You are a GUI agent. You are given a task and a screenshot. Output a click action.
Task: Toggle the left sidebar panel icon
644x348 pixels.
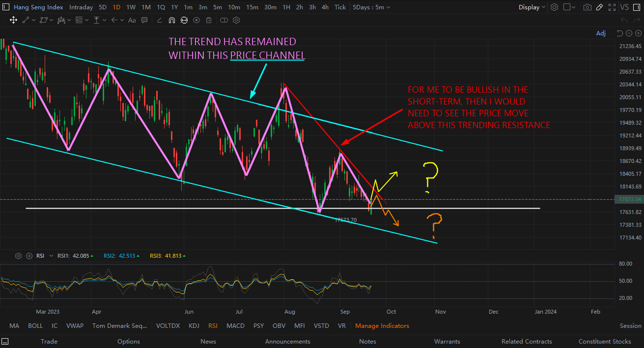point(6,7)
